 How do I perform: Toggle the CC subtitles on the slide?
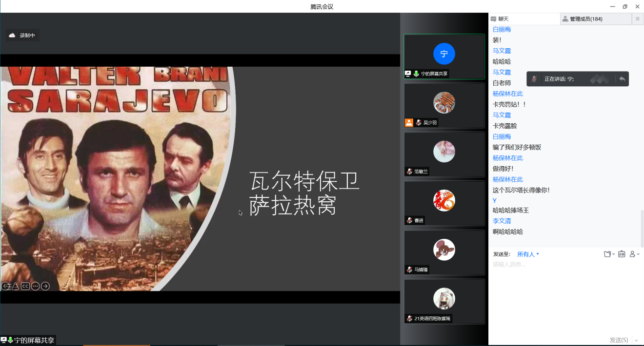point(25,286)
